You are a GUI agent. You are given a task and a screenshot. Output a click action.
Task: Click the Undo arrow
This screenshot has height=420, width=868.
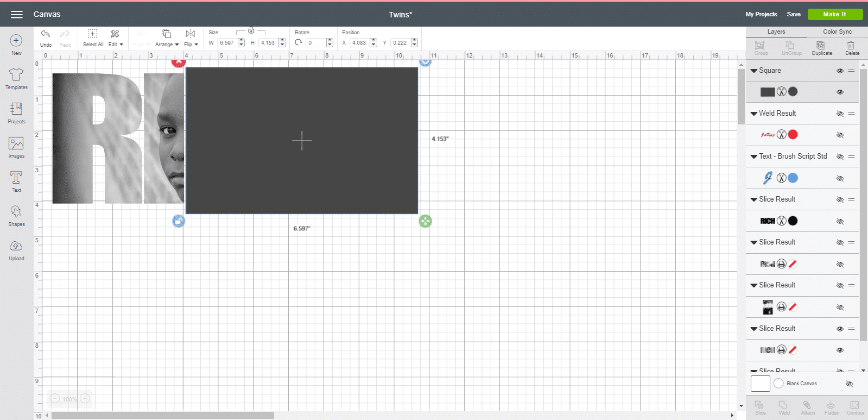coord(46,37)
